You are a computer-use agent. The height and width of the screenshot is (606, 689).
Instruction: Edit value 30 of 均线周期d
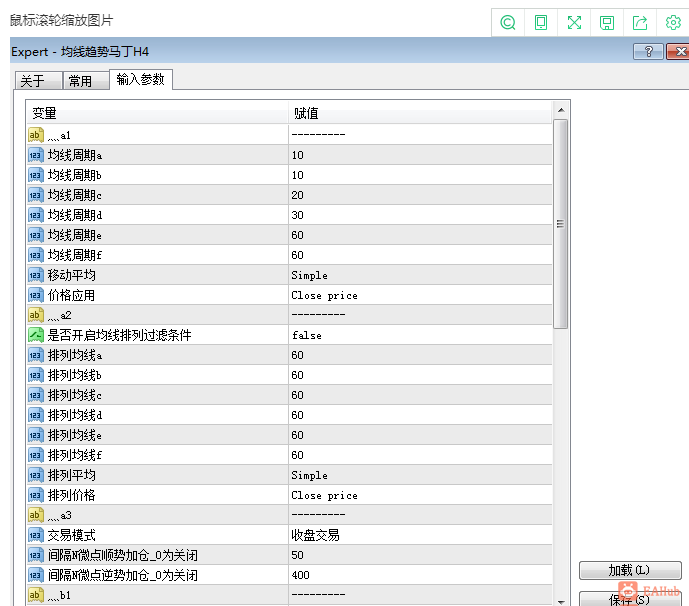[420, 215]
